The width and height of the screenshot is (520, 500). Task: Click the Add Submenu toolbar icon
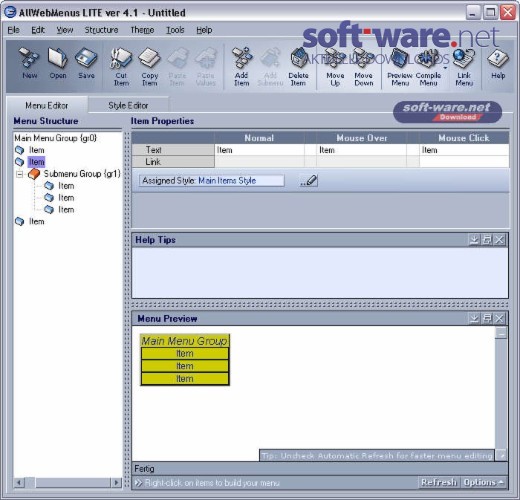[x=270, y=67]
